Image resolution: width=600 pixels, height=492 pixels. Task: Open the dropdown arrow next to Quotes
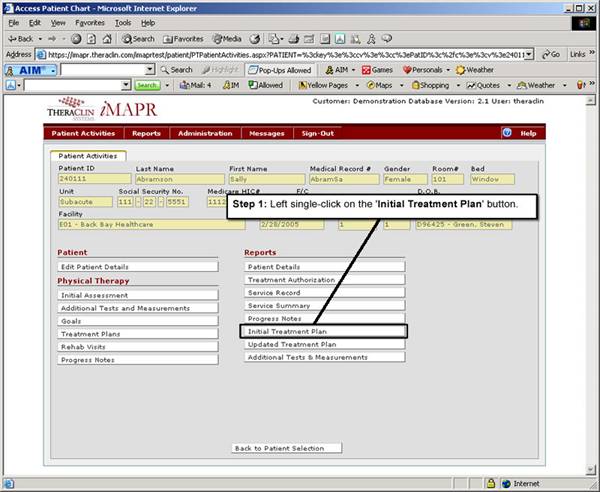pyautogui.click(x=509, y=85)
